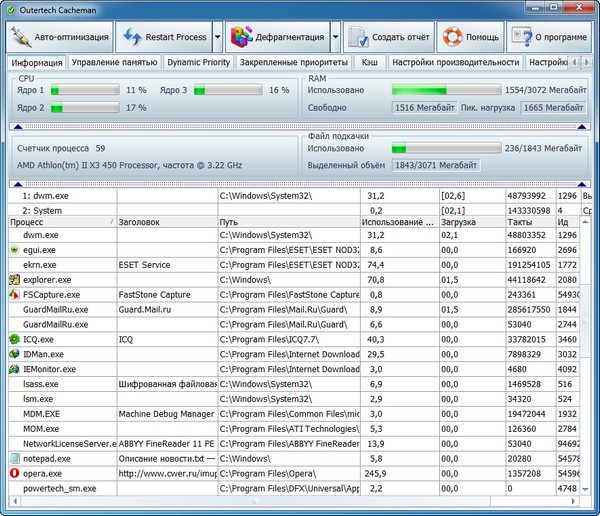Click the О программе toolbar icon
600x516 pixels.
[520, 38]
